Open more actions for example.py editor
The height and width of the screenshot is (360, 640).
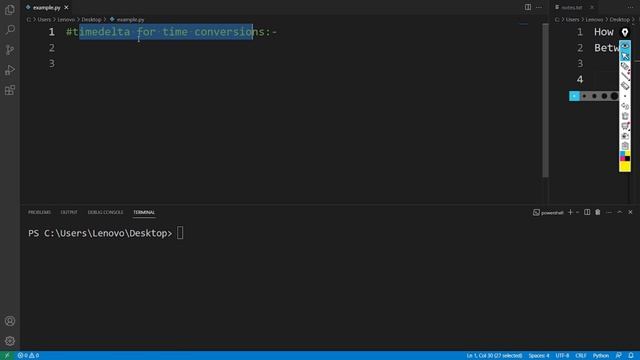(x=539, y=7)
